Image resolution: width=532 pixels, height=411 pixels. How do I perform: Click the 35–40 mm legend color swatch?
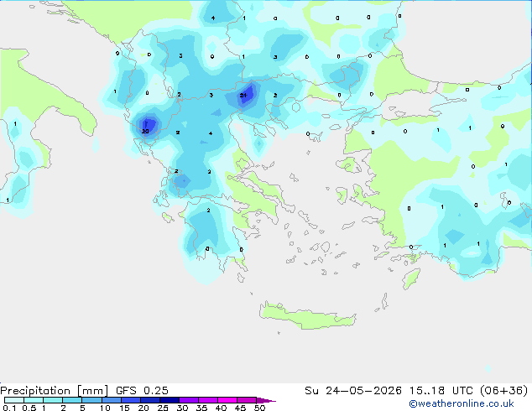tap(208, 400)
